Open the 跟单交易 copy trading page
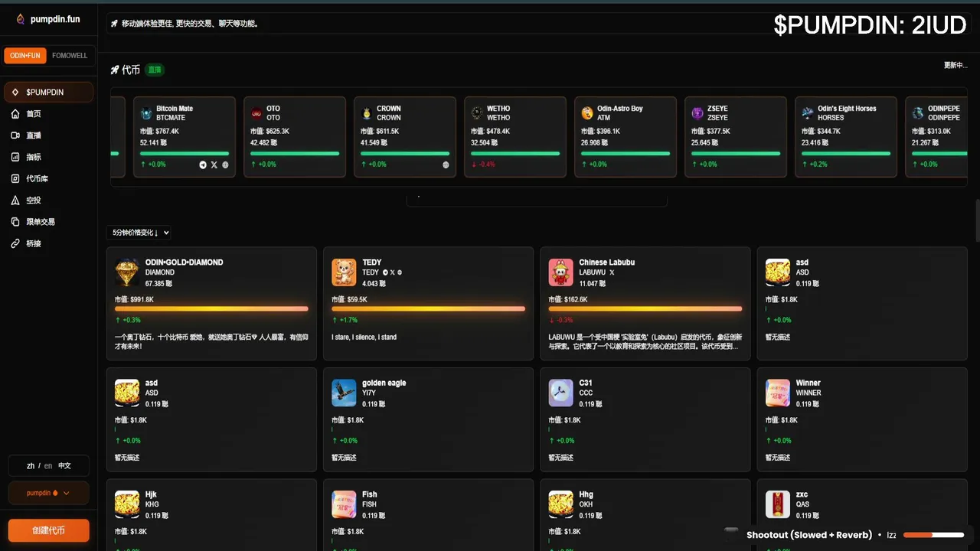Image resolution: width=980 pixels, height=551 pixels. [x=49, y=221]
